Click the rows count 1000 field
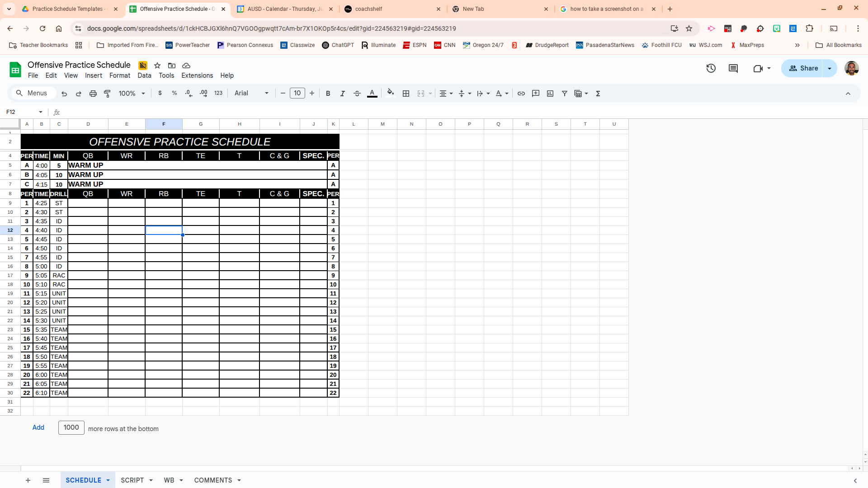868x488 pixels. [x=71, y=427]
